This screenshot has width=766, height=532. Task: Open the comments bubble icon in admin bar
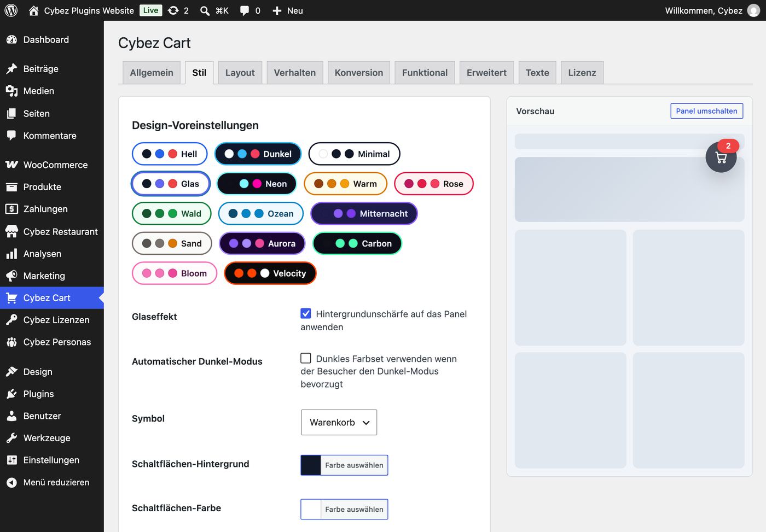tap(245, 10)
